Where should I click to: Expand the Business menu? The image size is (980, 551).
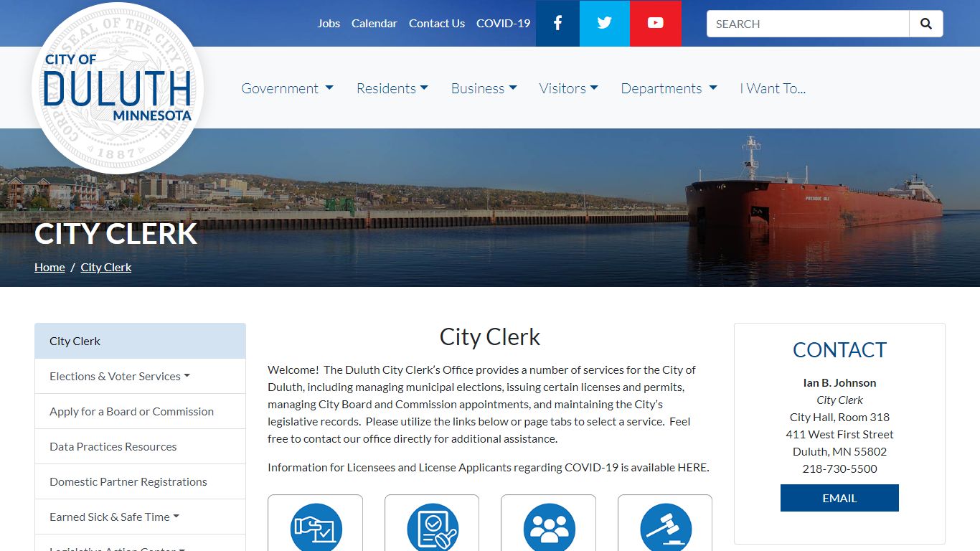click(x=484, y=88)
